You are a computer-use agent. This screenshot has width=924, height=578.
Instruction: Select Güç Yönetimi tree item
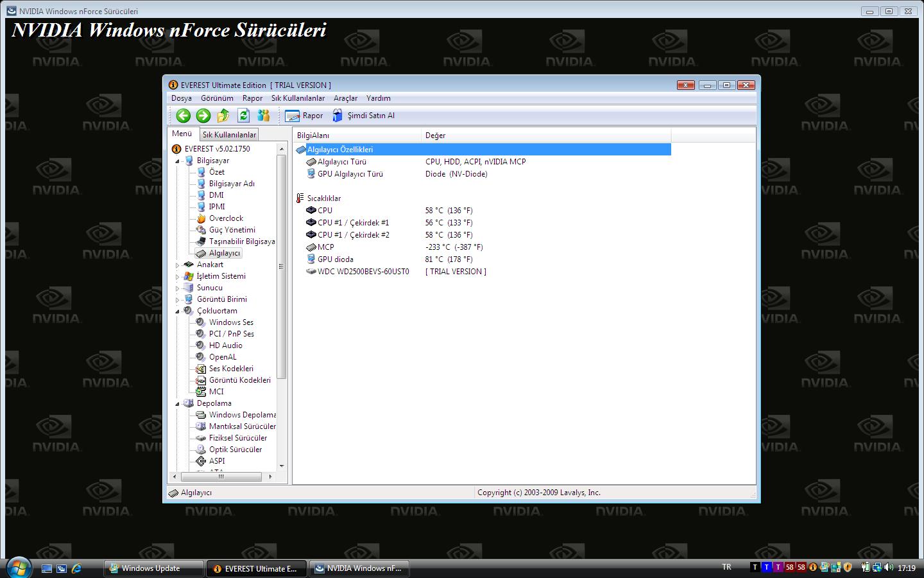click(232, 230)
